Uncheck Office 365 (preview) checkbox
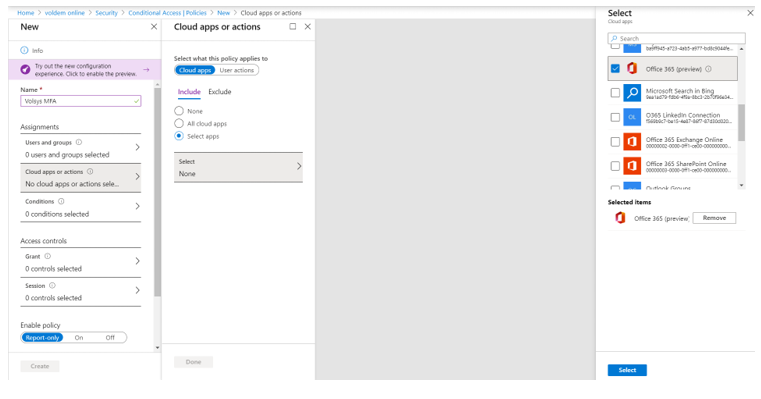 click(615, 68)
